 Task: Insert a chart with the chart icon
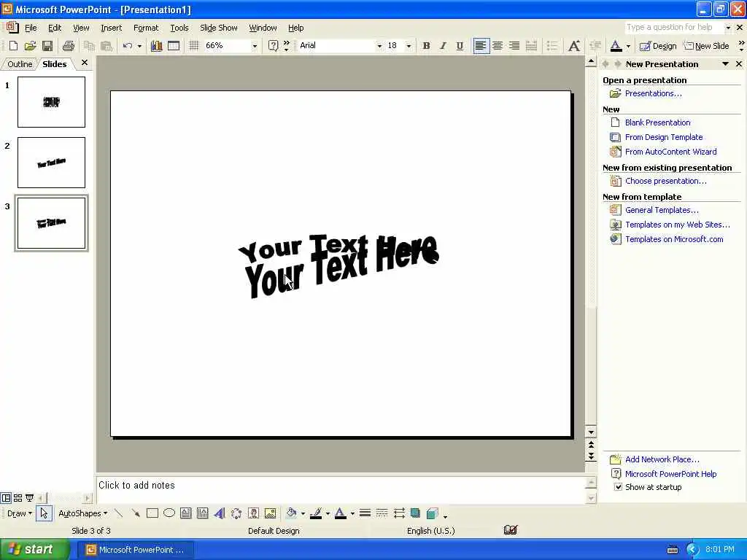pos(156,46)
